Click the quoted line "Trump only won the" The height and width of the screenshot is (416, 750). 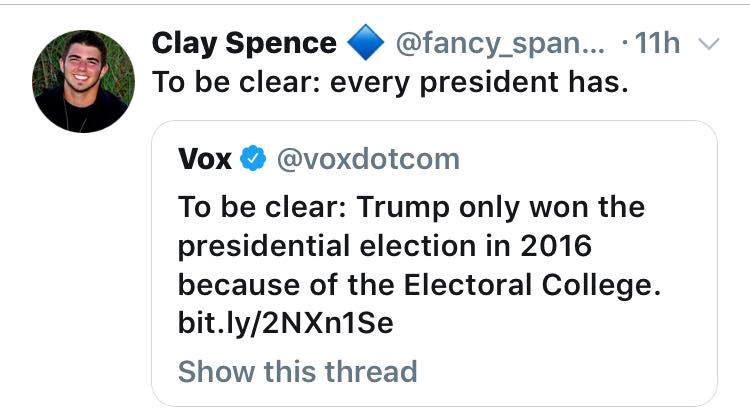click(x=501, y=207)
